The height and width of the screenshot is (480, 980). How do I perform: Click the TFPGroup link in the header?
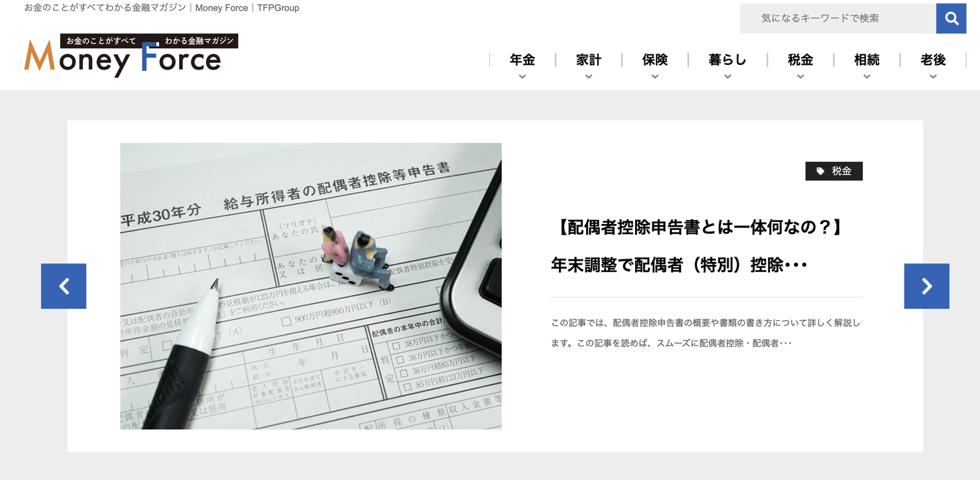278,7
